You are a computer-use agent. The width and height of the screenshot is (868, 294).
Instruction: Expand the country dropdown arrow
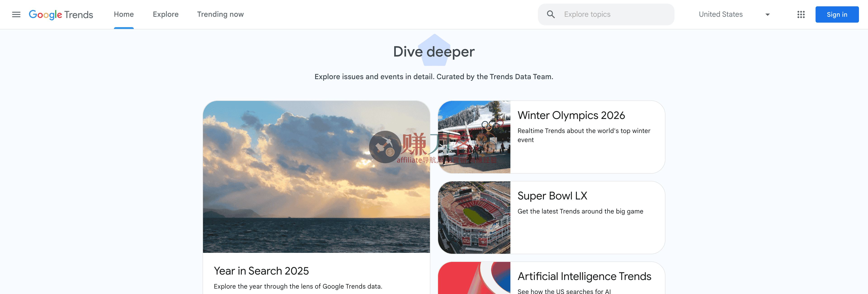point(767,14)
